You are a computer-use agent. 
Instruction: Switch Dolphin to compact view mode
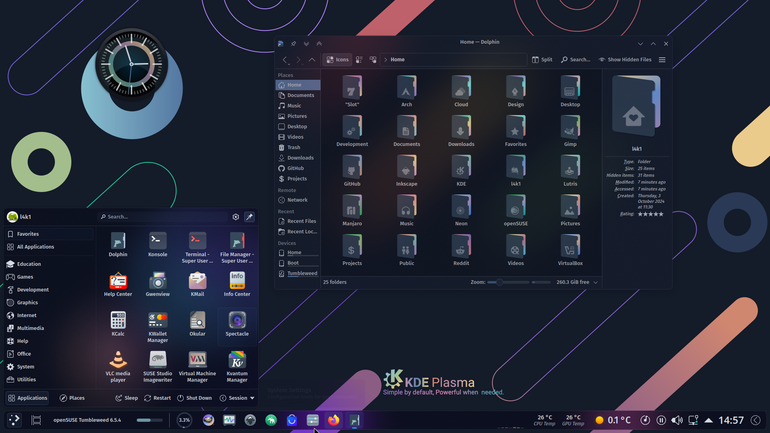click(359, 59)
